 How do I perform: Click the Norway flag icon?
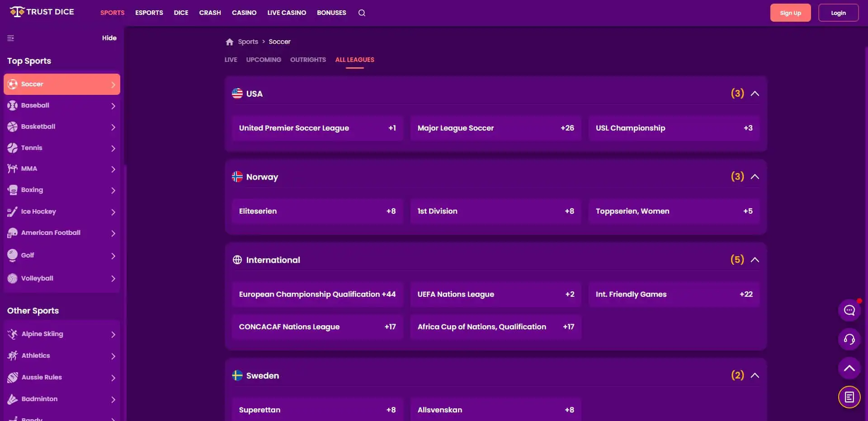[x=237, y=177]
